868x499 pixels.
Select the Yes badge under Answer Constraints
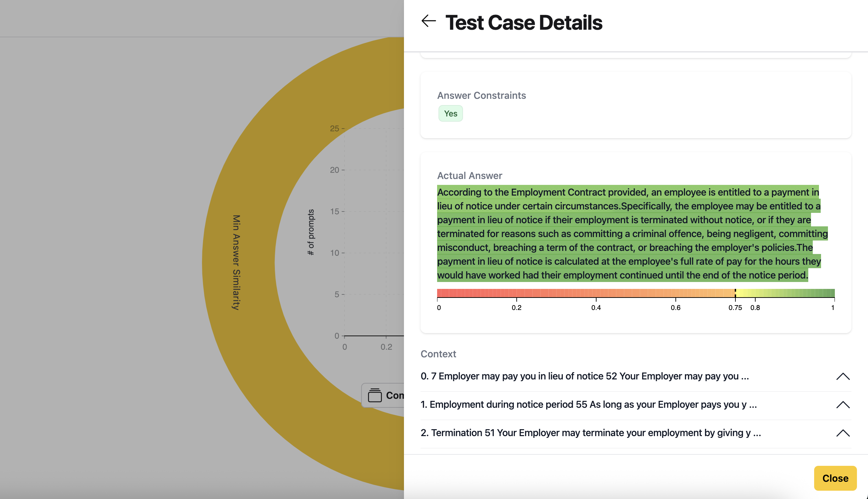[x=450, y=113]
